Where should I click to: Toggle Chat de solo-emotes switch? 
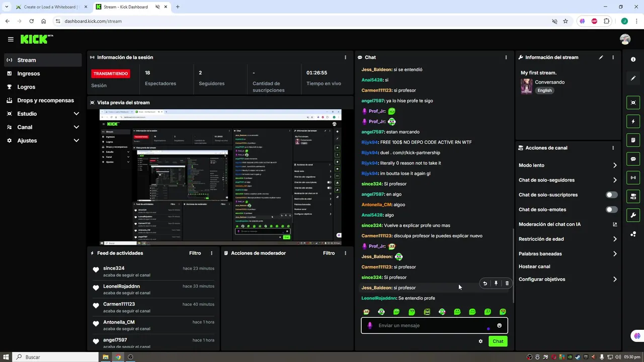click(612, 210)
